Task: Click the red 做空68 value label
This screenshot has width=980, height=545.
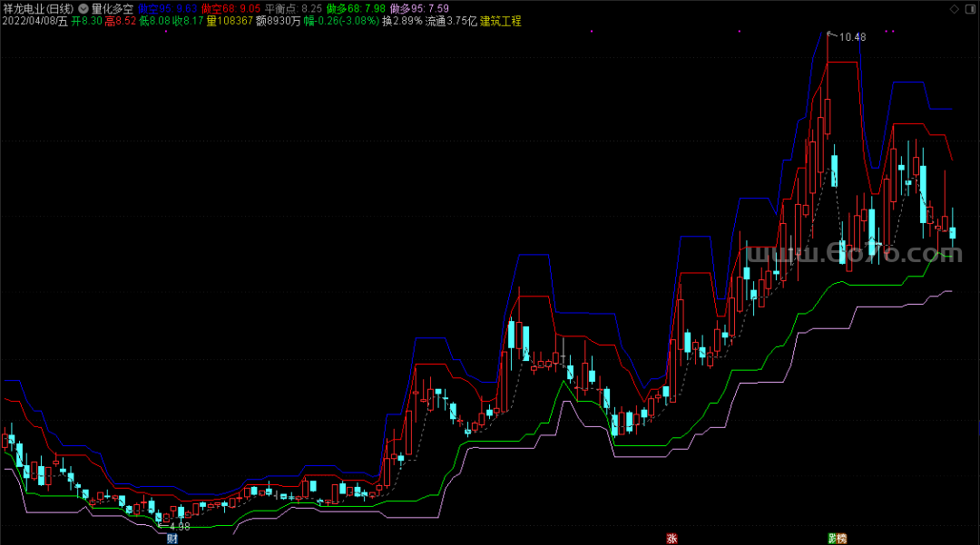Action: 232,8
